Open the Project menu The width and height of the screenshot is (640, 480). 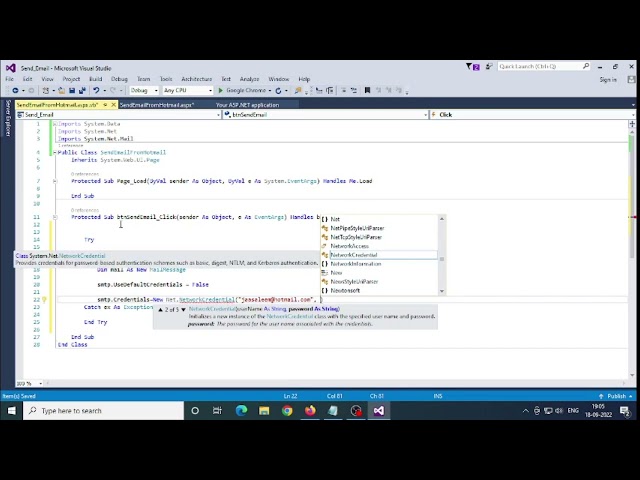pyautogui.click(x=71, y=79)
